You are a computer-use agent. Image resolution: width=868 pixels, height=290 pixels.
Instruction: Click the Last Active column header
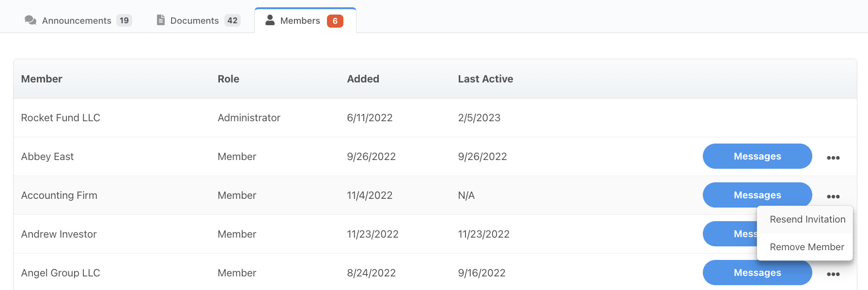click(485, 79)
